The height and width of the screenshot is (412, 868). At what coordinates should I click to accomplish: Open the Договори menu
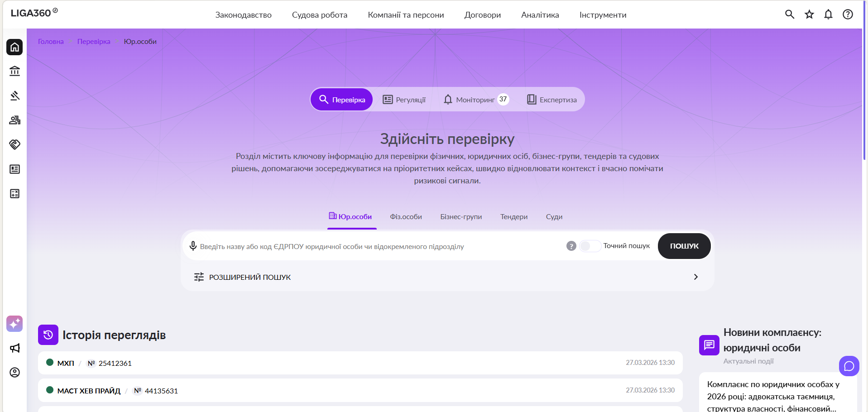tap(483, 15)
